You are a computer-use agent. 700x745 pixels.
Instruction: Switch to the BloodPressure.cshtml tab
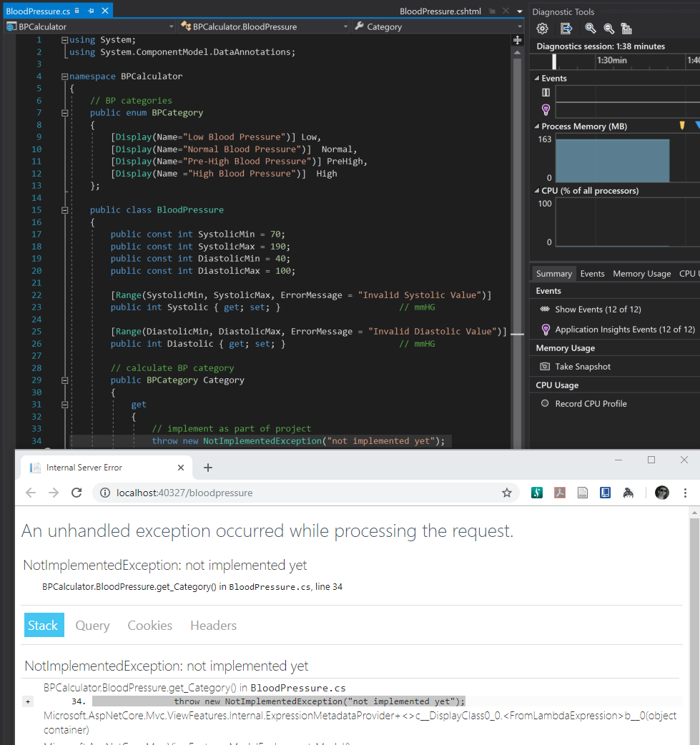pyautogui.click(x=440, y=11)
